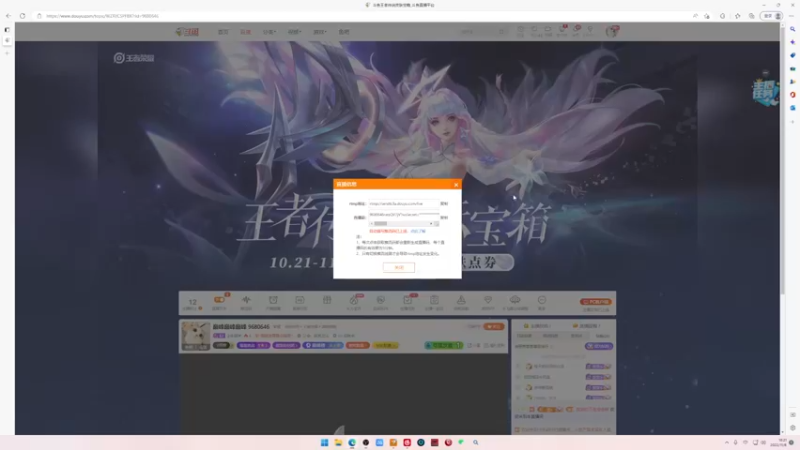The width and height of the screenshot is (800, 450).
Task: Click the streamer's cat avatar thumbnail
Action: [x=196, y=336]
